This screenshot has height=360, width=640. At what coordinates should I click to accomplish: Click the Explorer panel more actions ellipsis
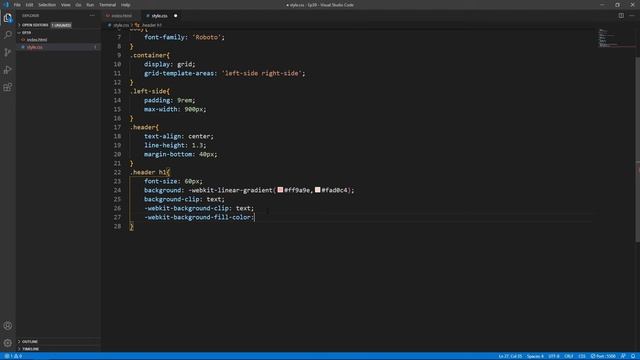(x=92, y=16)
